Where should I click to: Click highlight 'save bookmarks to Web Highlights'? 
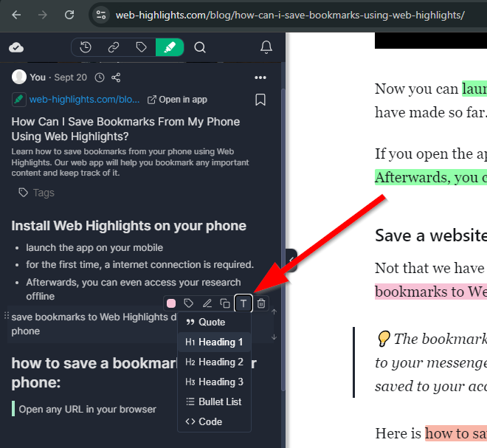pyautogui.click(x=94, y=324)
